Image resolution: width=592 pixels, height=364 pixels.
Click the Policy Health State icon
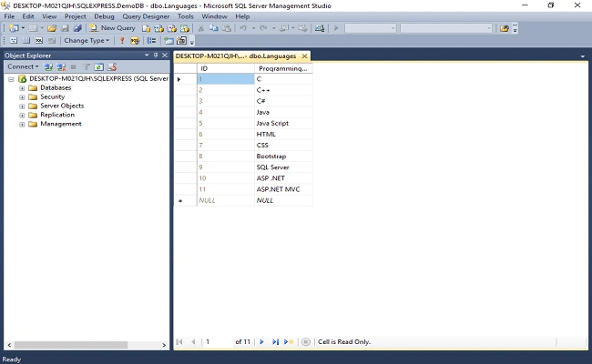pos(112,66)
